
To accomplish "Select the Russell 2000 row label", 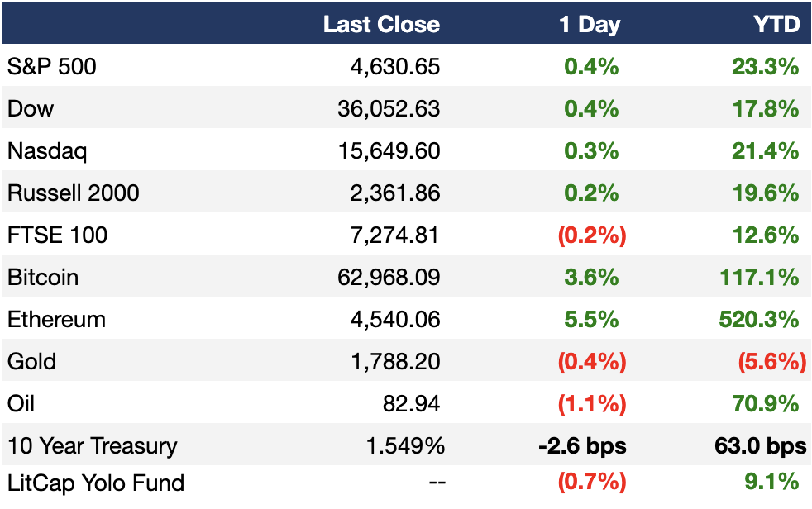I will coord(73,193).
